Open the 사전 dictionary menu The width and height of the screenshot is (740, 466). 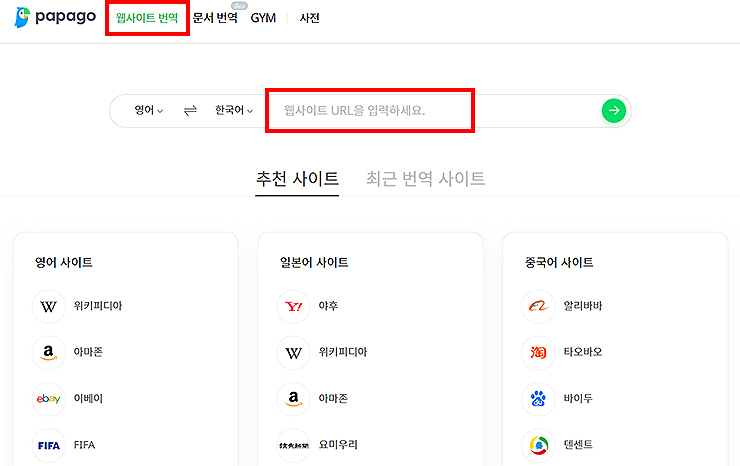pos(310,18)
